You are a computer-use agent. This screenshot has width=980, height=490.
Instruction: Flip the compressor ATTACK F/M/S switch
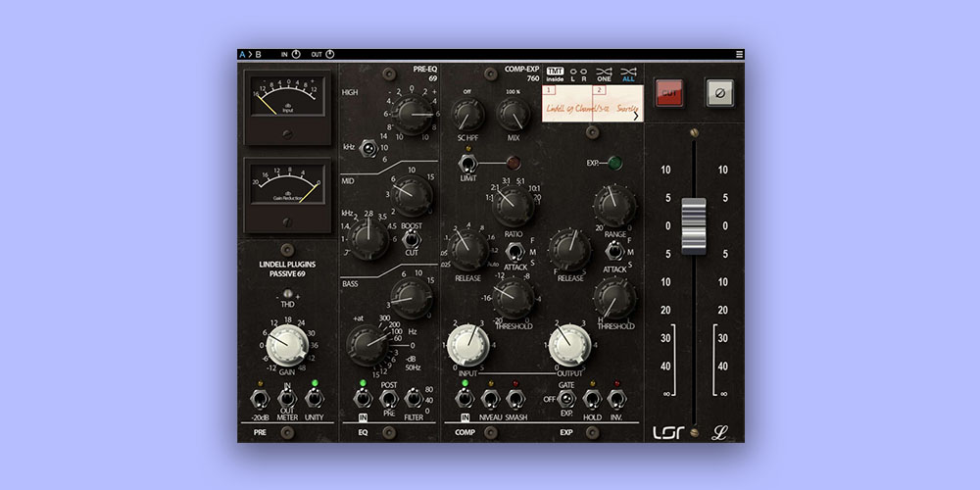click(x=514, y=251)
